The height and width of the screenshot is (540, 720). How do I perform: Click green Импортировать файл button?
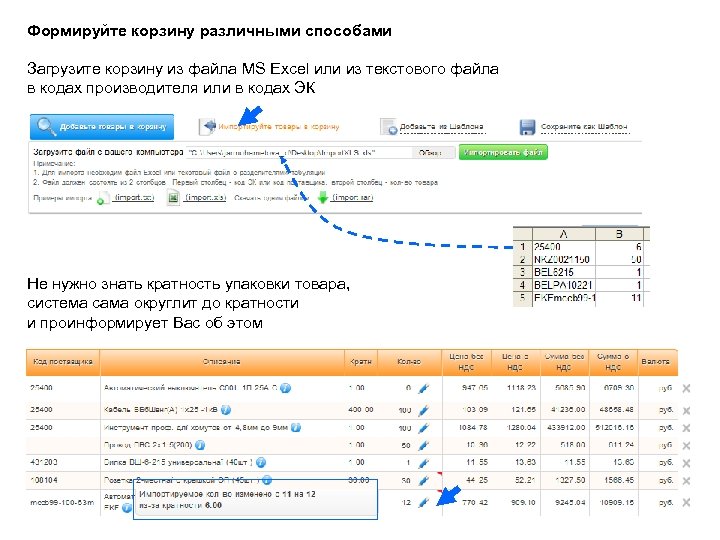pos(503,152)
